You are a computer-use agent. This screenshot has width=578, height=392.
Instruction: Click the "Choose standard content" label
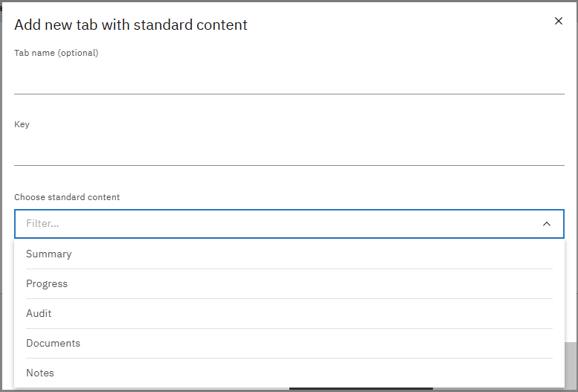coord(67,197)
